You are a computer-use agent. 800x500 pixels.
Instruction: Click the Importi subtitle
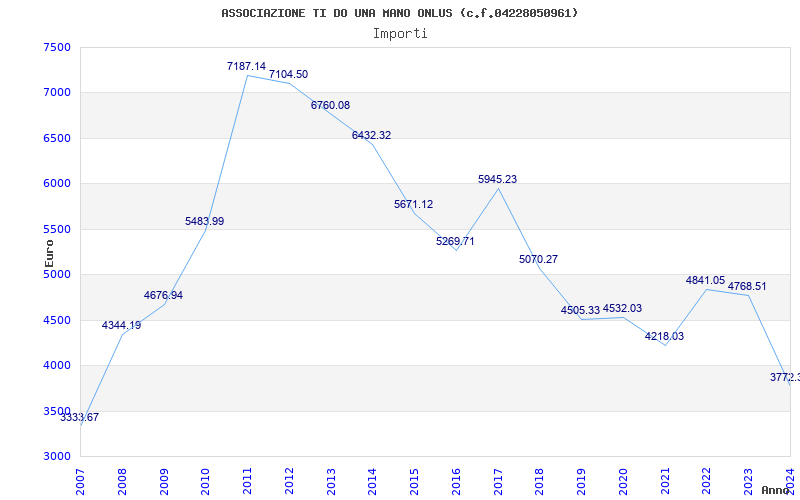click(x=400, y=34)
